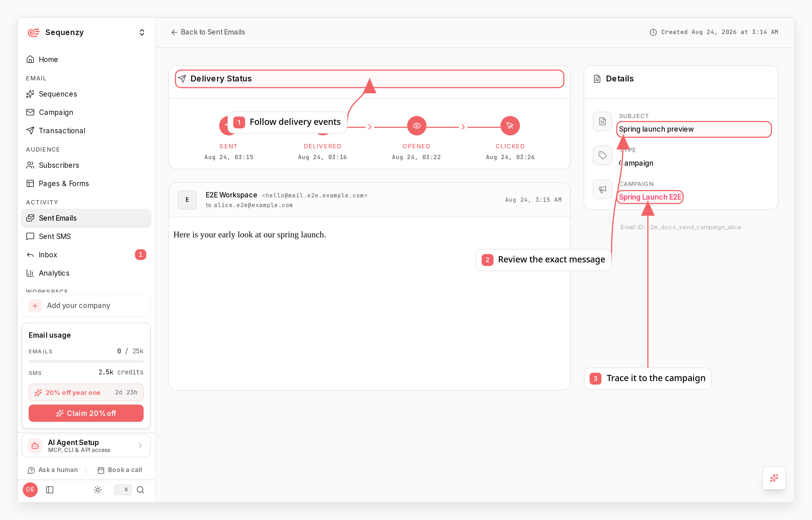Click the arrow between Delivered and Opened
This screenshot has width=812, height=520.
tap(370, 127)
